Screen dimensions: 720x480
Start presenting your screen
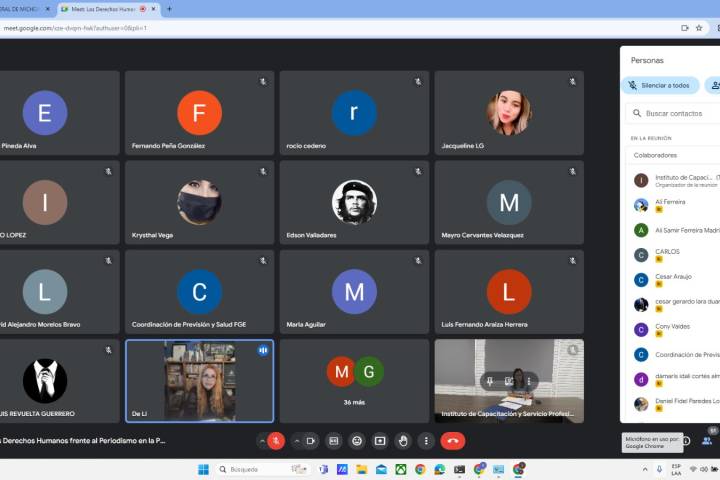[x=380, y=440]
